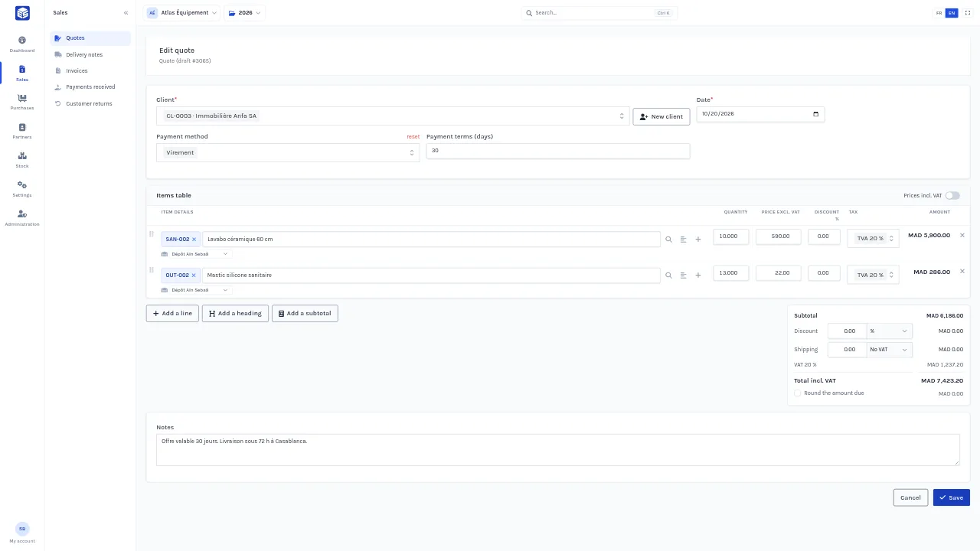
Task: Remove SAN-002 product tag
Action: 194,240
